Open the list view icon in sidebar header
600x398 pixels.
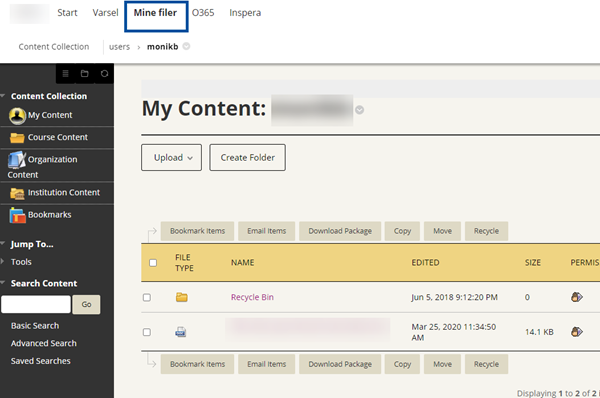(65, 73)
